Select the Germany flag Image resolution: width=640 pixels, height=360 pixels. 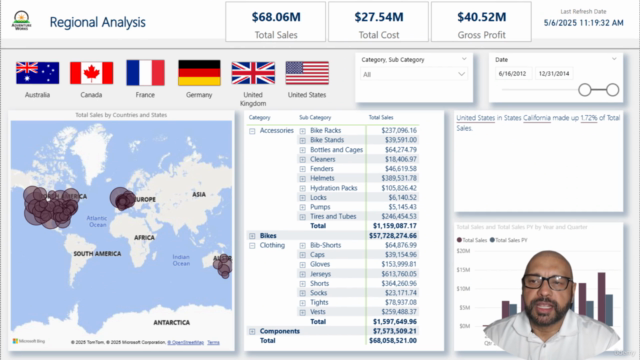[x=199, y=73]
